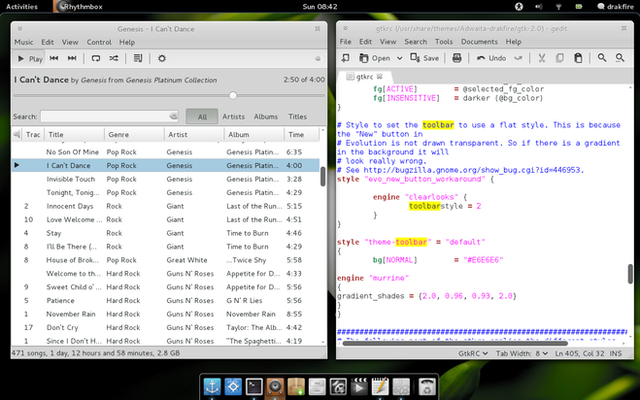
Task: Click the New document icon in gedit
Action: click(x=346, y=58)
